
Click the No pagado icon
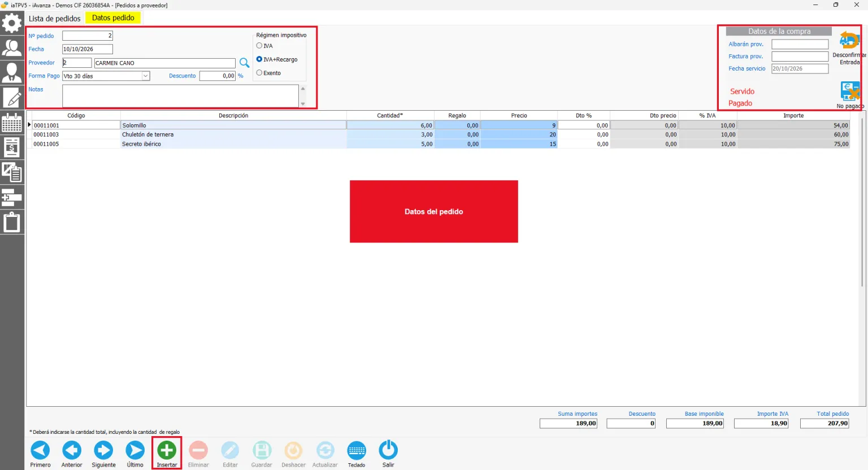pos(850,91)
